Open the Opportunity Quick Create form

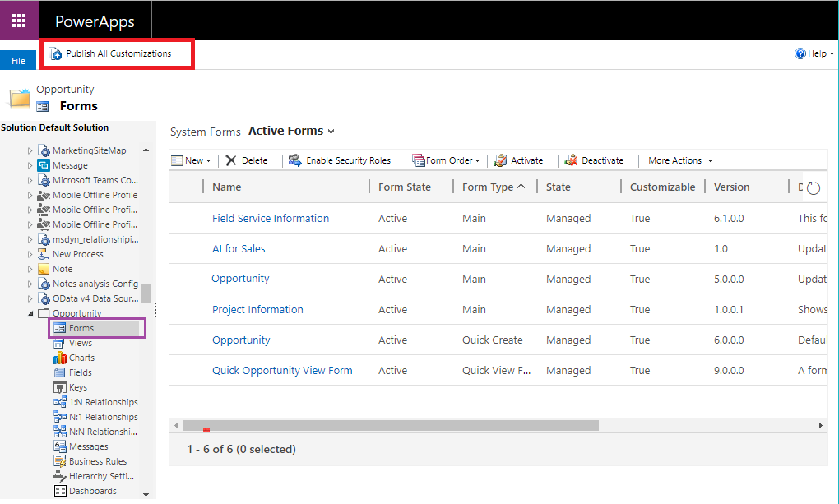(241, 340)
